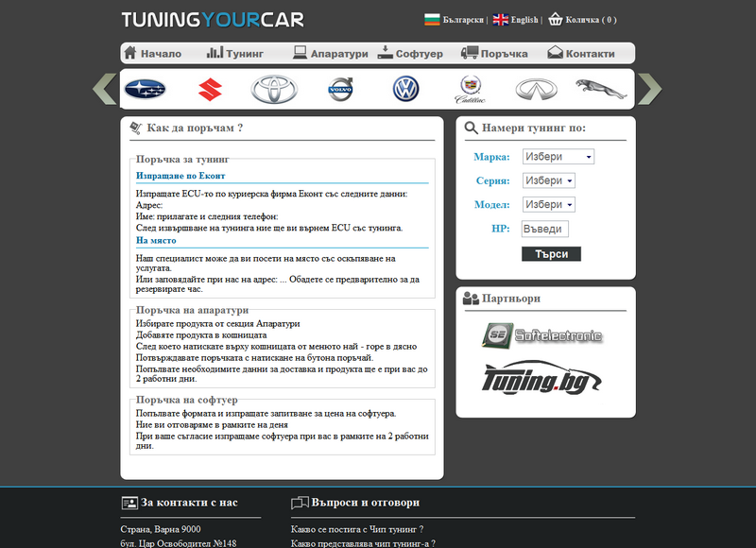
Task: Click the 'Поръчка на софтуер' section title
Action: [186, 400]
